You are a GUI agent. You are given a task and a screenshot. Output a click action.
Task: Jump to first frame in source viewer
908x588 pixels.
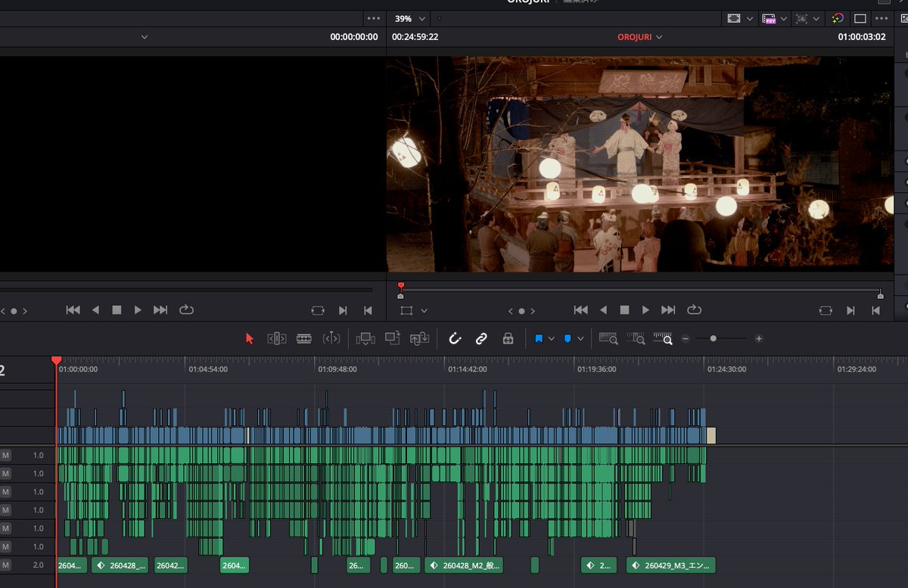tap(73, 310)
